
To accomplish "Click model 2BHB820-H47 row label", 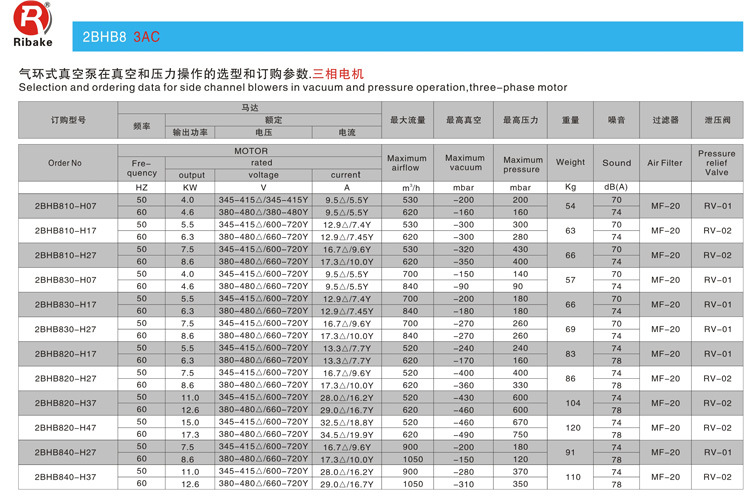I will (65, 427).
